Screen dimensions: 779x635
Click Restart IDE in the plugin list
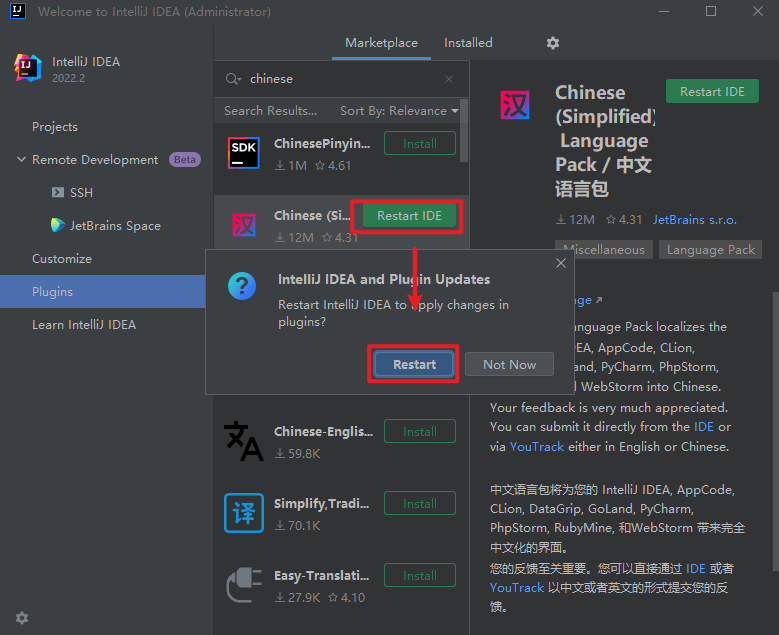pos(409,216)
